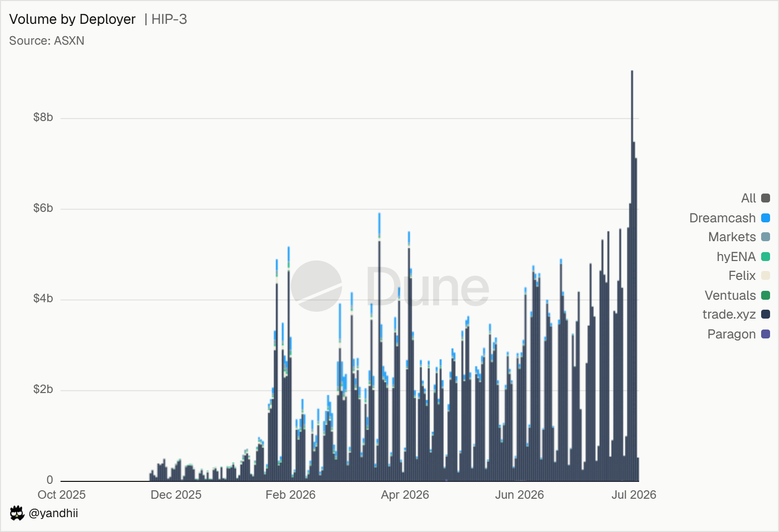The image size is (779, 532).
Task: Click the Feb 2026 x-axis label
Action: click(x=291, y=495)
